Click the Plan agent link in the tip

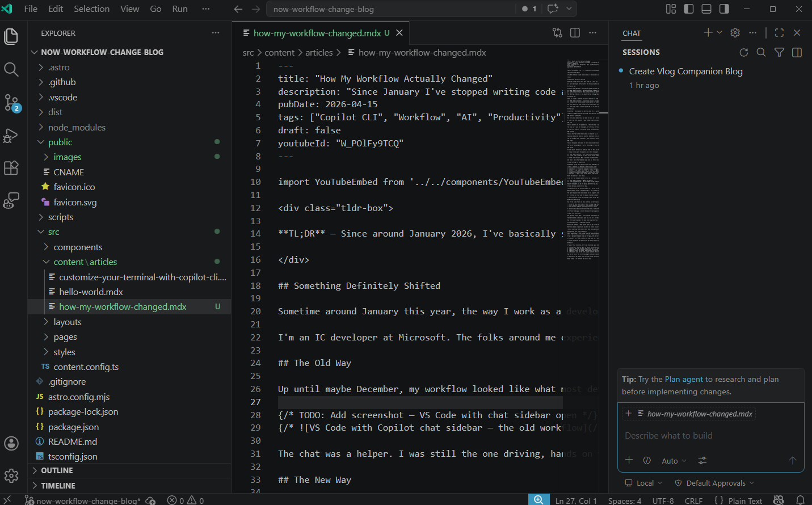(684, 379)
